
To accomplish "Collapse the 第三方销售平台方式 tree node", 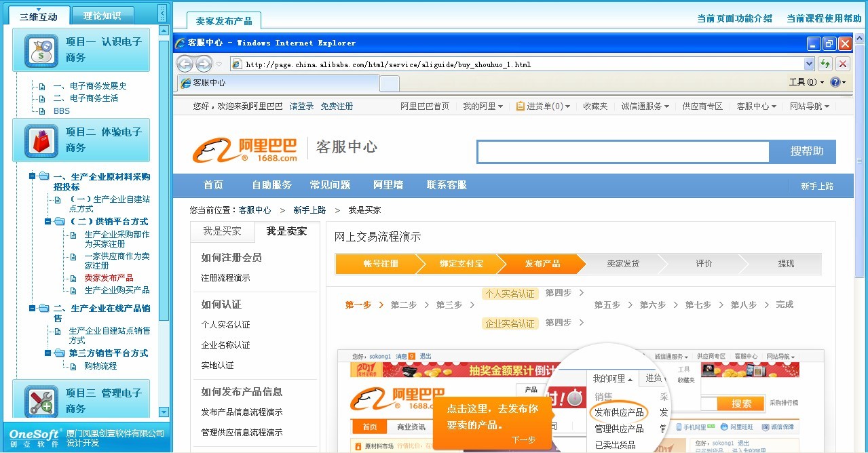I will [48, 353].
